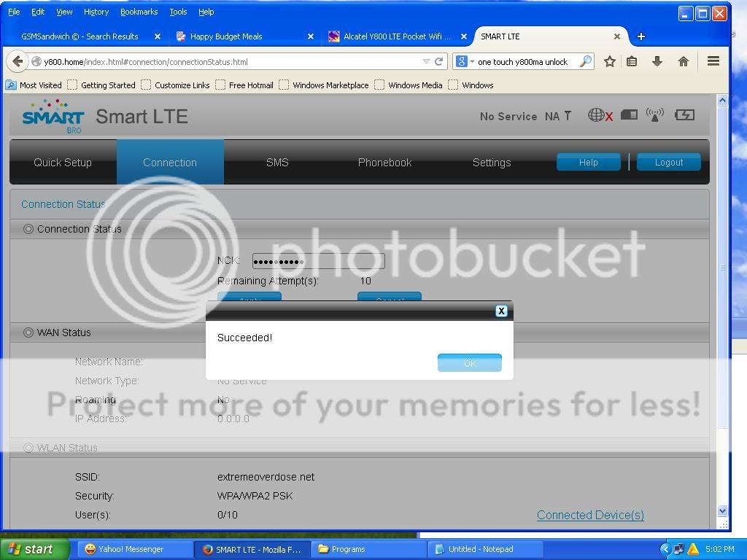Click the browser back arrow button
Viewport: 747px width, 560px height.
[x=18, y=62]
